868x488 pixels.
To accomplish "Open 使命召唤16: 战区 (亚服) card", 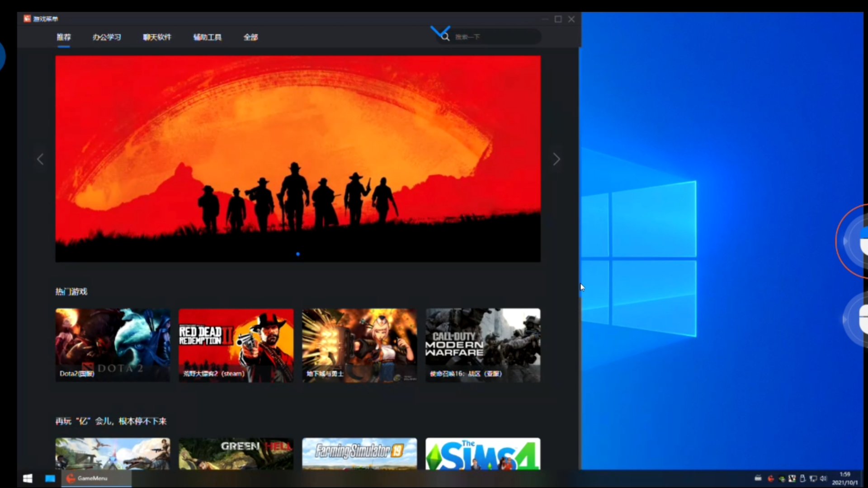I will point(483,345).
